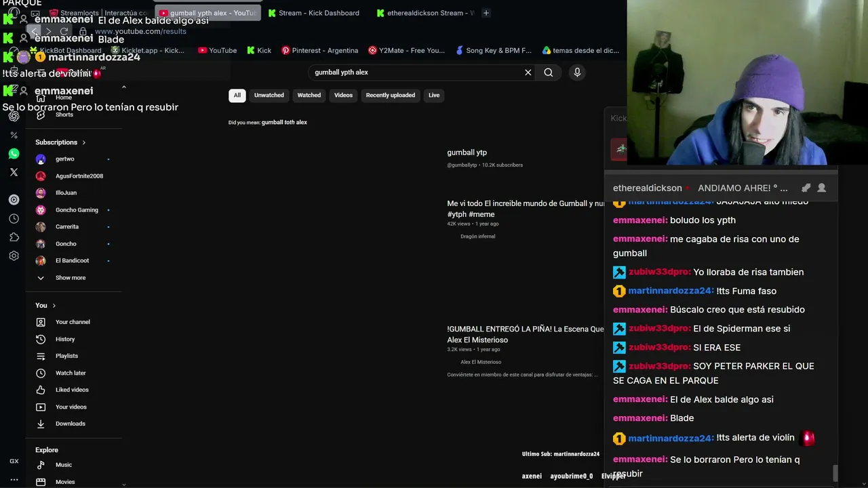868x488 pixels.
Task: Select the gumball ypth alex YouTube tab
Action: click(x=208, y=13)
